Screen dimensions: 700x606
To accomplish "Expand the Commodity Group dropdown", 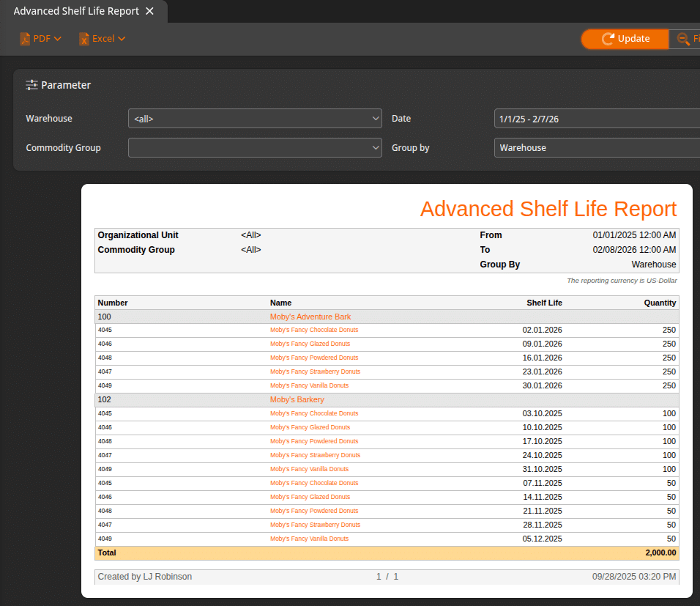I will click(x=255, y=148).
